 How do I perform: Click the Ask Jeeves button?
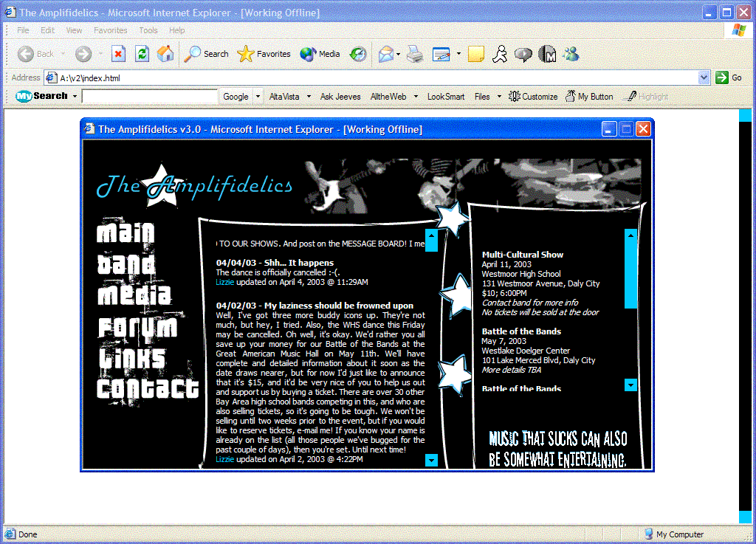pyautogui.click(x=340, y=97)
